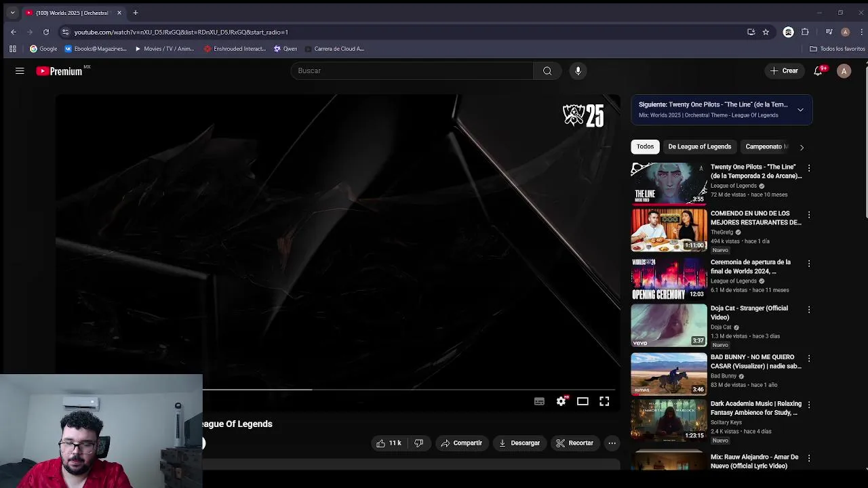Viewport: 868px width, 488px height.
Task: Like the video with 11 k likes
Action: pyautogui.click(x=389, y=443)
